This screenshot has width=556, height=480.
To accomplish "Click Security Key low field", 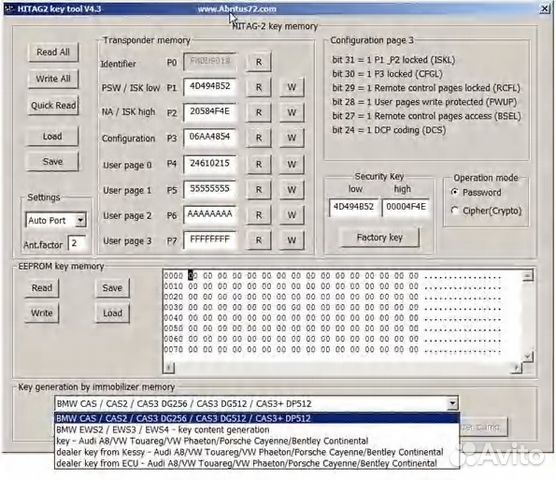I will [354, 207].
